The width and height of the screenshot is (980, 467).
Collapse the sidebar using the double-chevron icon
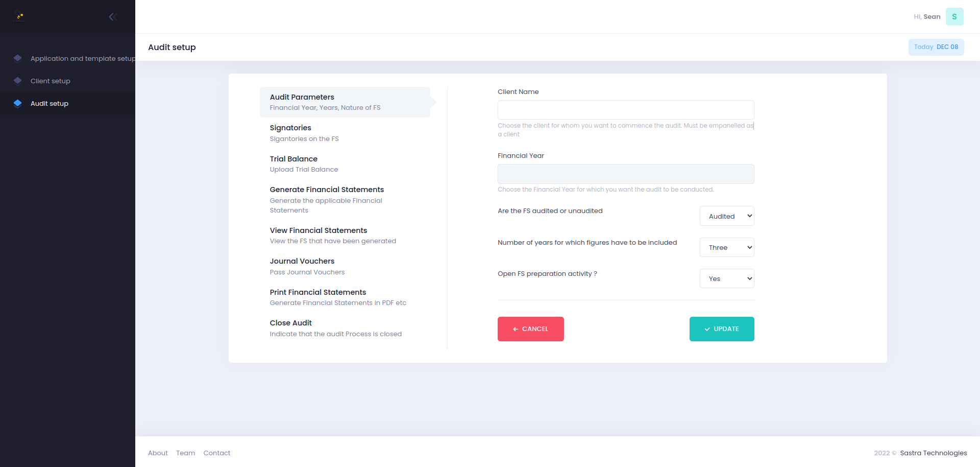(113, 16)
